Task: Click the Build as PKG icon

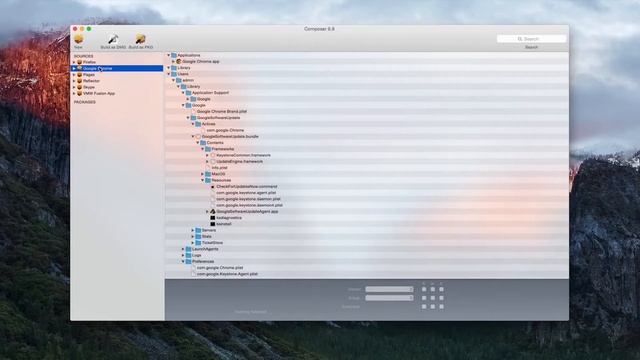Action: [x=140, y=39]
